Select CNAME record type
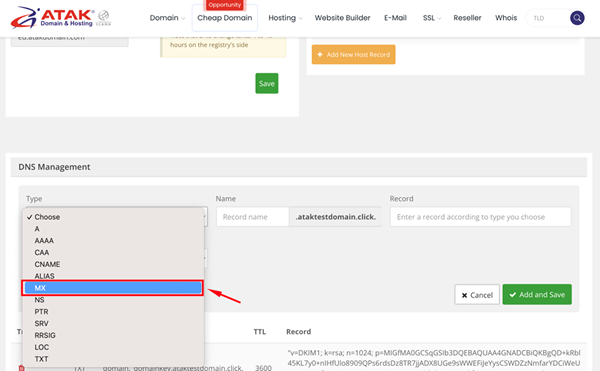This screenshot has width=600, height=371. point(112,264)
